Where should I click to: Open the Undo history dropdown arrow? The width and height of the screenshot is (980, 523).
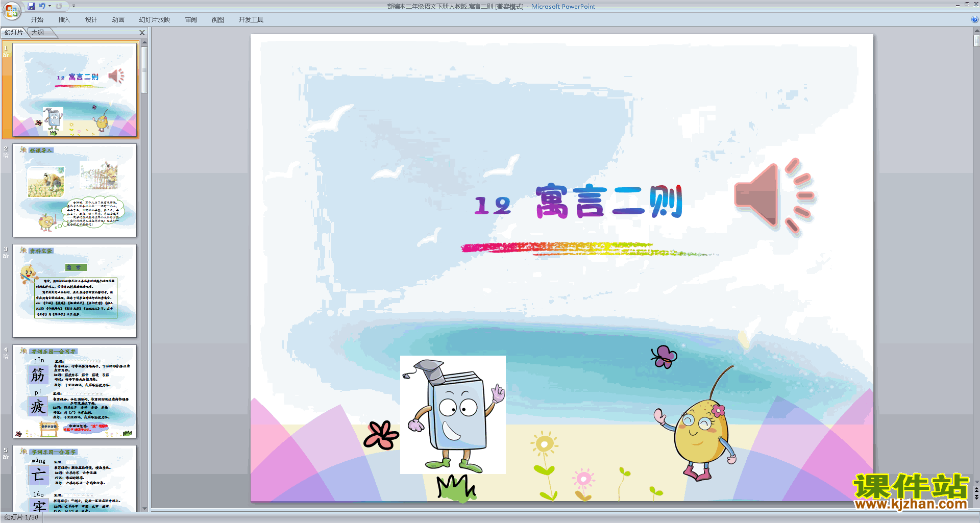[50, 6]
